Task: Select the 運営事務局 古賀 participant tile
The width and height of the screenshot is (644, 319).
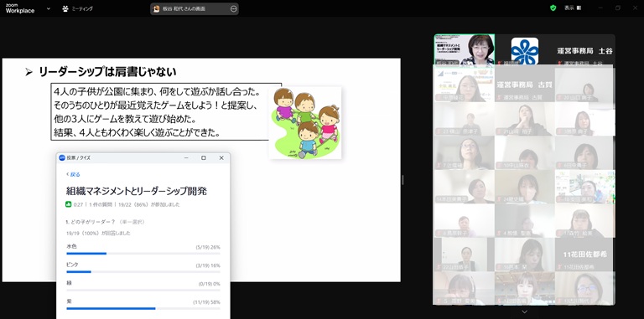Action: [524, 85]
